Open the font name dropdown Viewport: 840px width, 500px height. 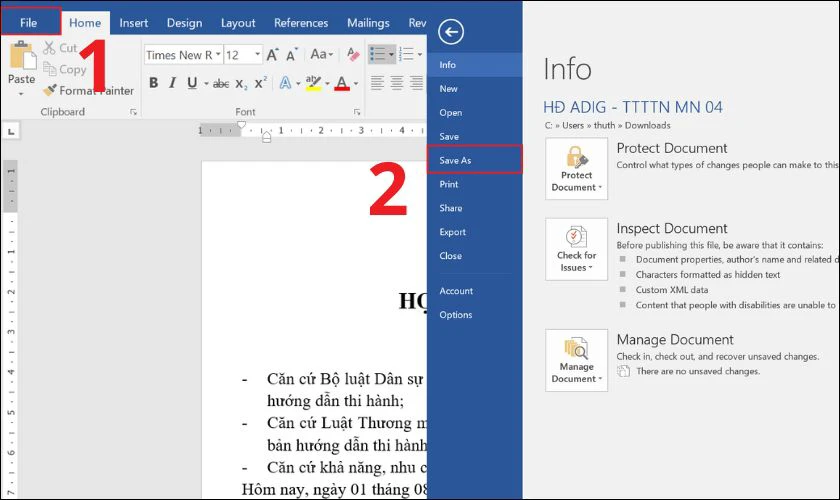click(x=218, y=55)
